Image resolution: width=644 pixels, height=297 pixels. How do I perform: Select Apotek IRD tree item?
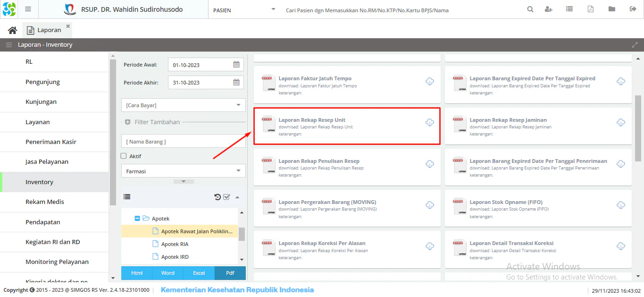click(x=180, y=257)
